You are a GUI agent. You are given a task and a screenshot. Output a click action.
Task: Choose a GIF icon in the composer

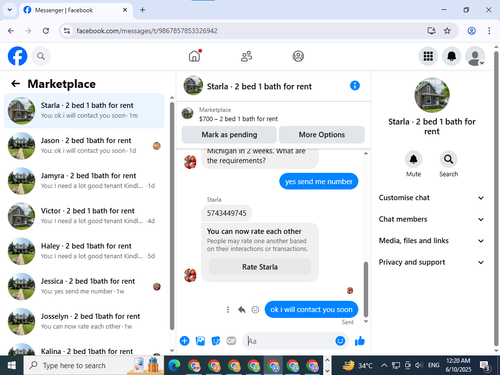tap(231, 341)
